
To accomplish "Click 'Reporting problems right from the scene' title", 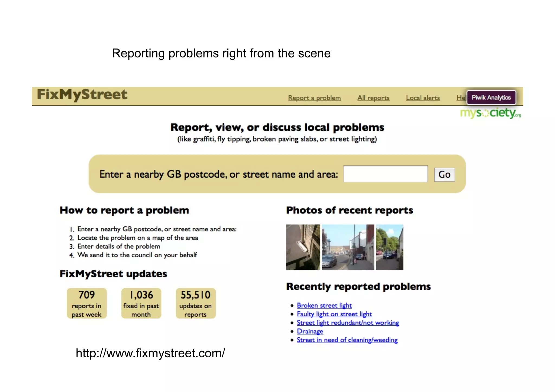I will 221,53.
